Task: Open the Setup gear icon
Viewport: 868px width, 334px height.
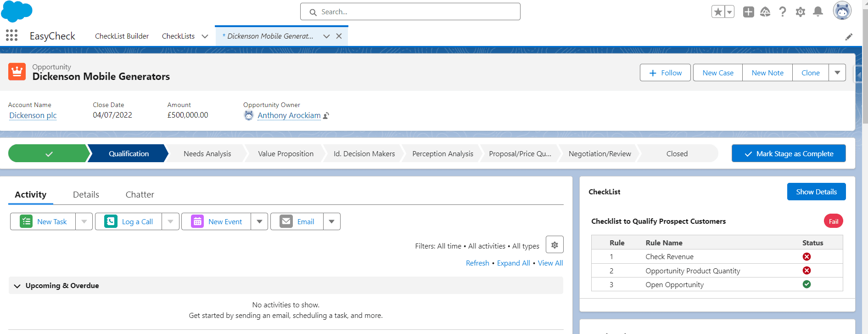Action: click(801, 12)
